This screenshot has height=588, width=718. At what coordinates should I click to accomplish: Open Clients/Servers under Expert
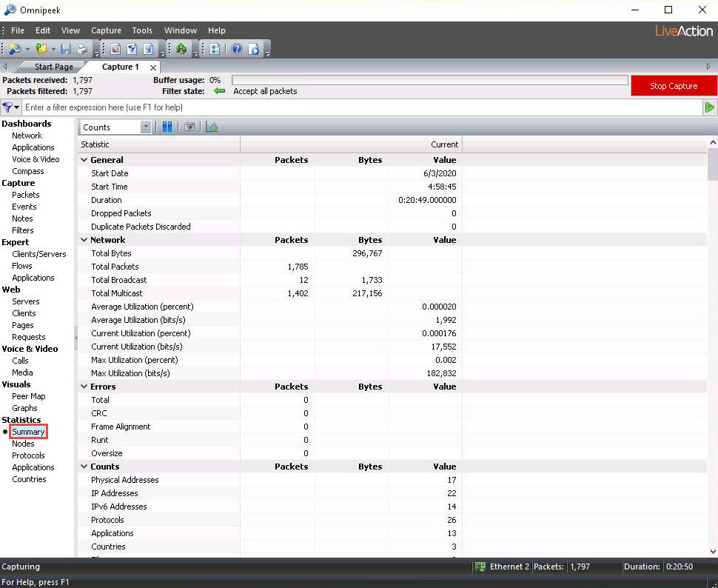point(39,254)
